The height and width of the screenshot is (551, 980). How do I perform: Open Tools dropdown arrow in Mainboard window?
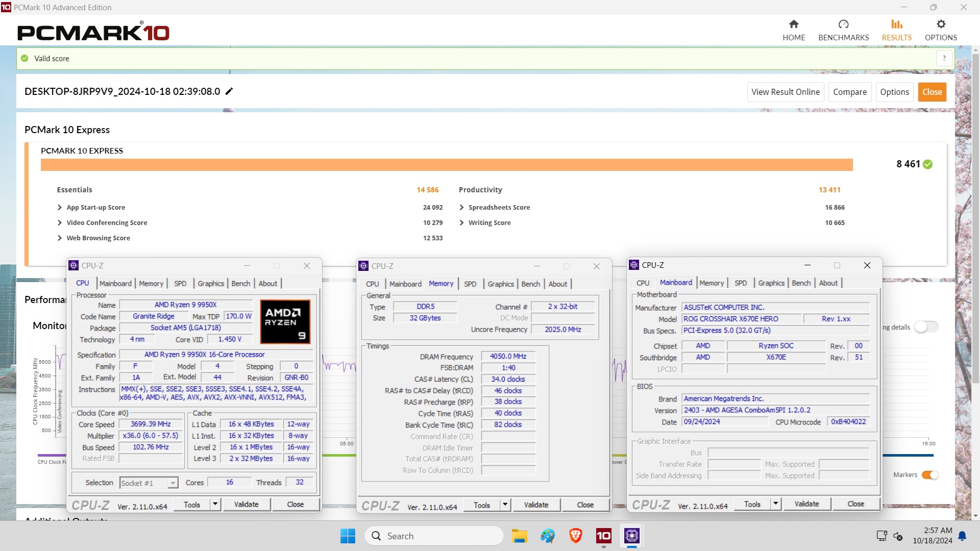[776, 504]
